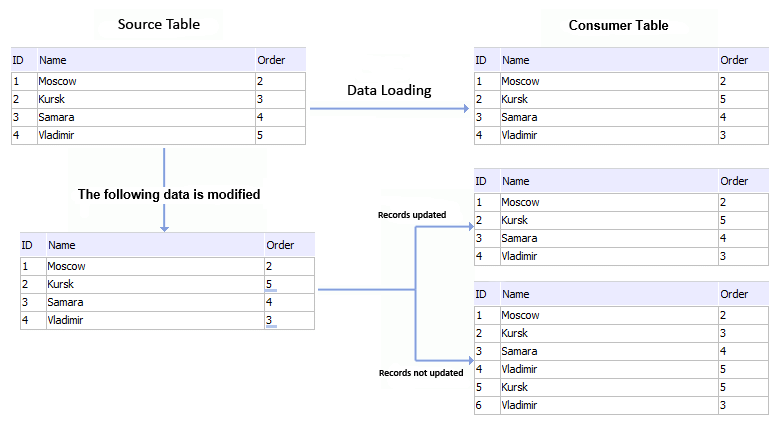This screenshot has height=425, width=780.
Task: Click the Kursk row with ID 5
Action: (x=516, y=387)
